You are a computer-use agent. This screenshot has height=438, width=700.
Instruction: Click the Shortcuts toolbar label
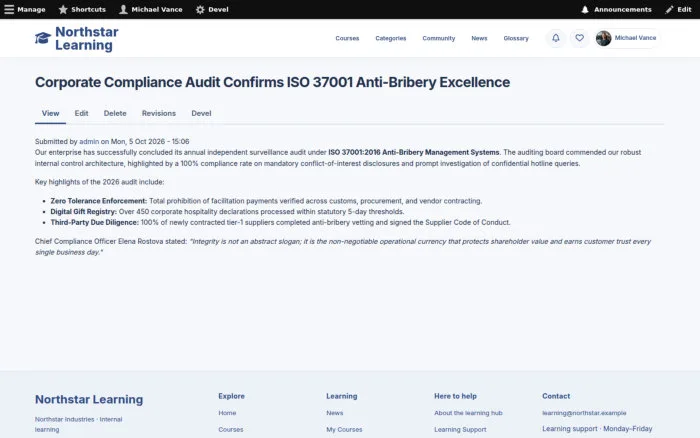[x=88, y=9]
